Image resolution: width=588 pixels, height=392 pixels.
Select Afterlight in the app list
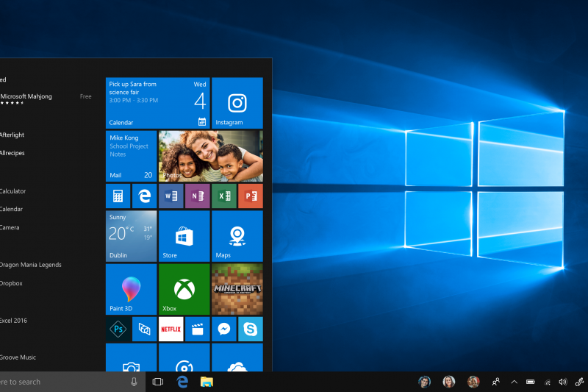pyautogui.click(x=12, y=135)
